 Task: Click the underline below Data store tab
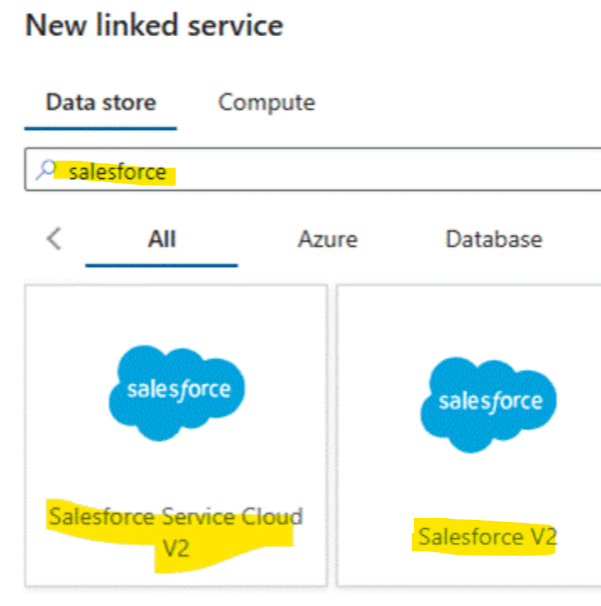point(100,128)
